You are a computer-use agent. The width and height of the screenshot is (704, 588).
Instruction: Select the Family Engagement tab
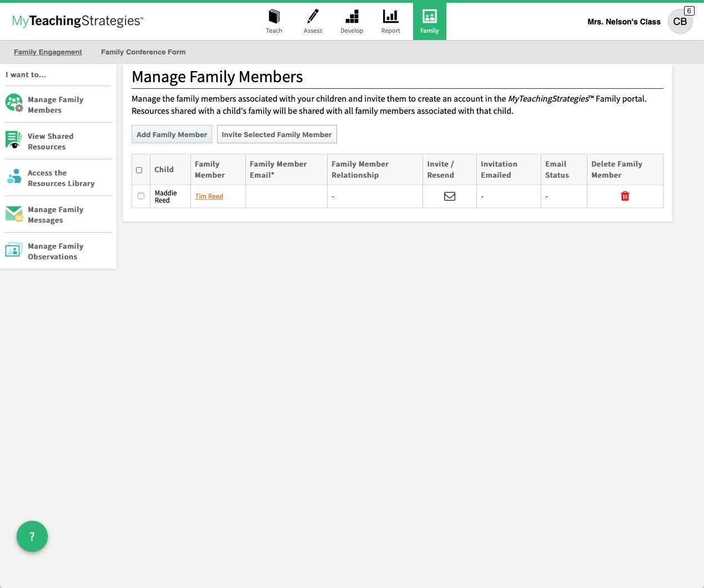[x=48, y=52]
